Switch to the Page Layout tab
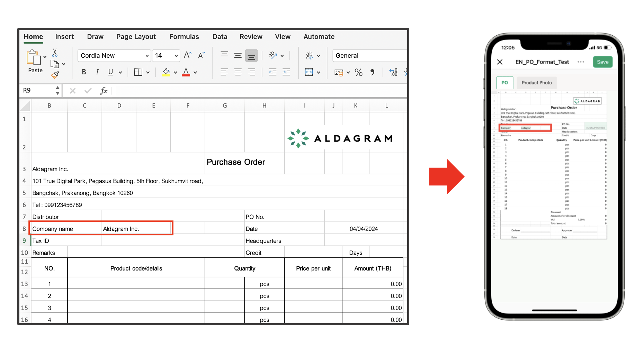This screenshot has height=348, width=644. coord(136,37)
